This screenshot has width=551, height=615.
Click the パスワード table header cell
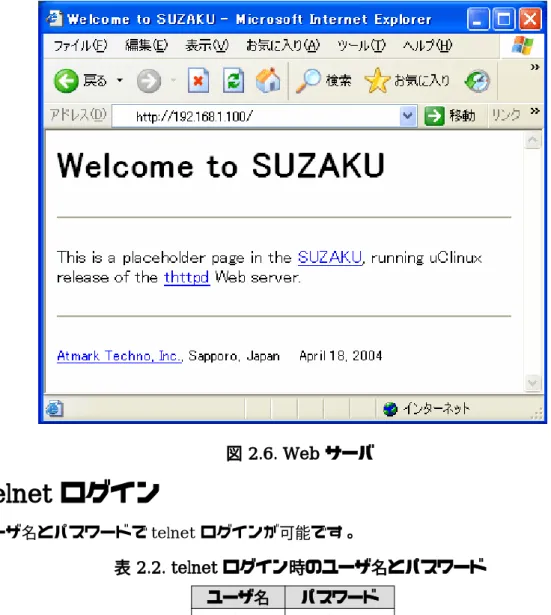[x=340, y=597]
